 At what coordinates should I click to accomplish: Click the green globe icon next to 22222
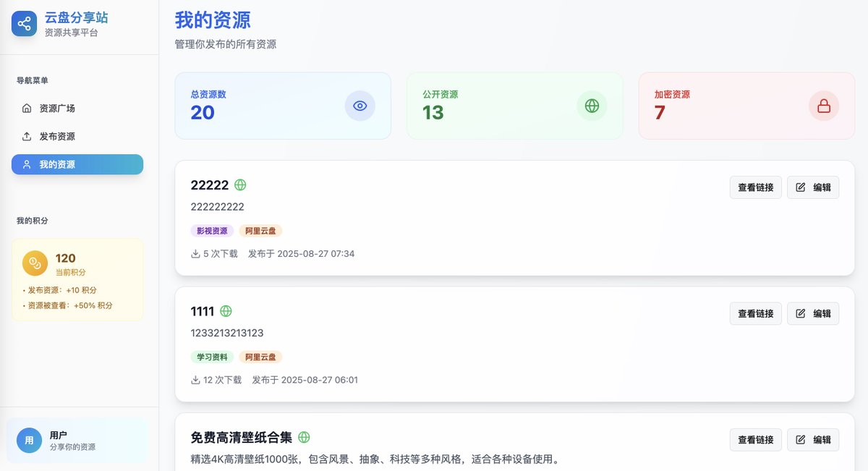(x=240, y=185)
